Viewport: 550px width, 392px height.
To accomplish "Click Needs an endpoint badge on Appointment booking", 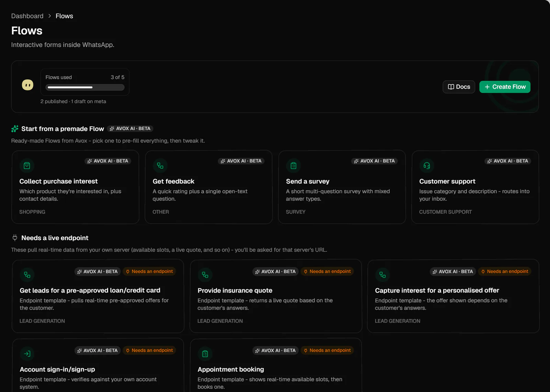I will [327, 350].
